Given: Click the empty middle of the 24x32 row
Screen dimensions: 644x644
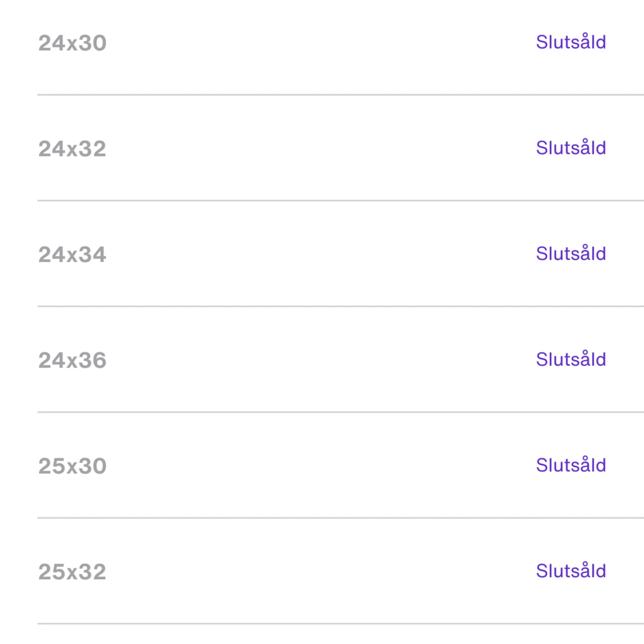Looking at the screenshot, I should click(321, 149).
